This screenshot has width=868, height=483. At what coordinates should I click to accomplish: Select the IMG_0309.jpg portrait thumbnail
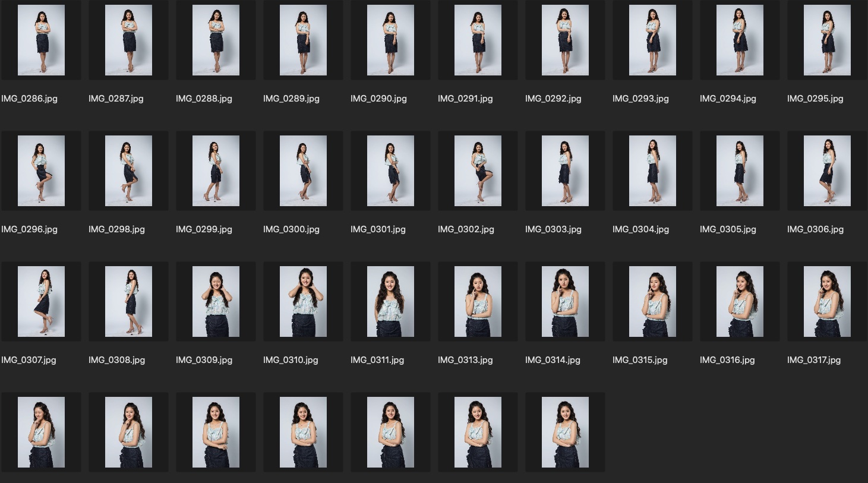coord(216,302)
